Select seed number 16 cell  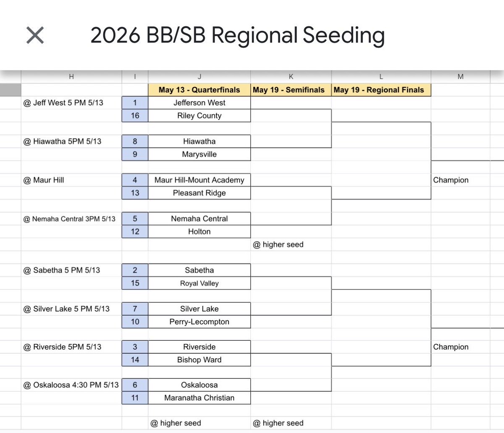(135, 116)
